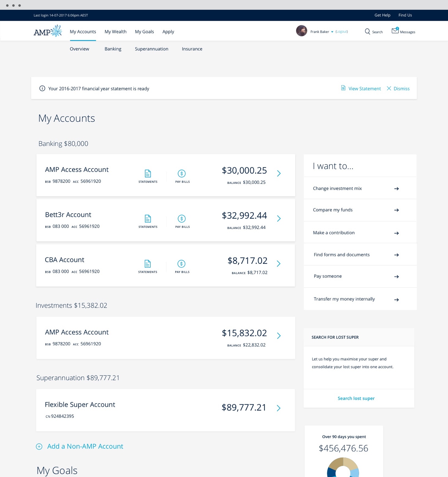The width and height of the screenshot is (448, 477).
Task: Click the arrow beside Pay someone
Action: 396,276
